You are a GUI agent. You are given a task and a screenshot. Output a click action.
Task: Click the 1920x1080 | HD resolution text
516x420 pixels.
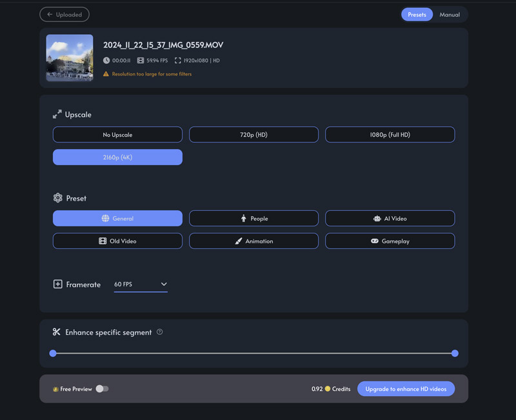pos(202,60)
